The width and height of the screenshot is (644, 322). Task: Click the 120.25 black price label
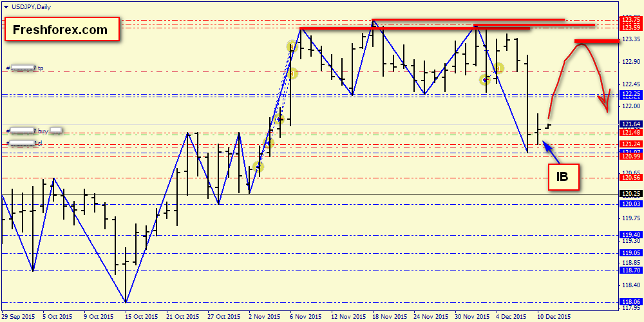(x=631, y=194)
